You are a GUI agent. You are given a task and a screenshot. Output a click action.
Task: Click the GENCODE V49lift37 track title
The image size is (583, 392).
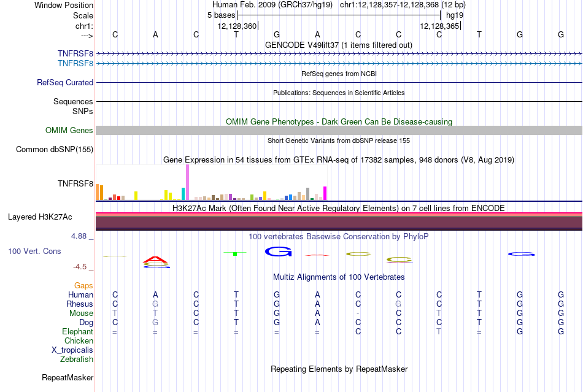click(338, 45)
